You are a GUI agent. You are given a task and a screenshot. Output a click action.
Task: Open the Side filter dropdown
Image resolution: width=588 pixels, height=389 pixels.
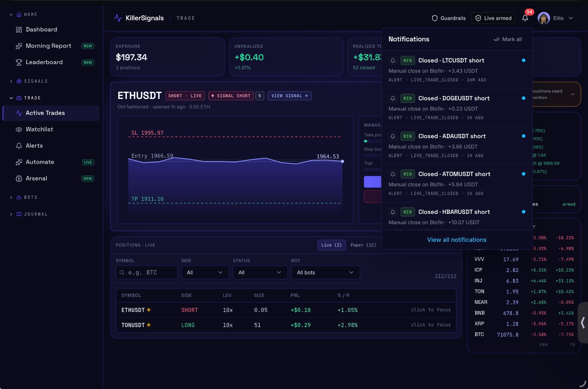pyautogui.click(x=205, y=272)
